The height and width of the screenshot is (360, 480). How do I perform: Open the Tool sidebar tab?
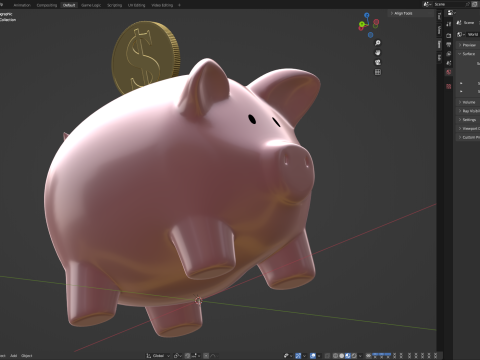click(439, 16)
